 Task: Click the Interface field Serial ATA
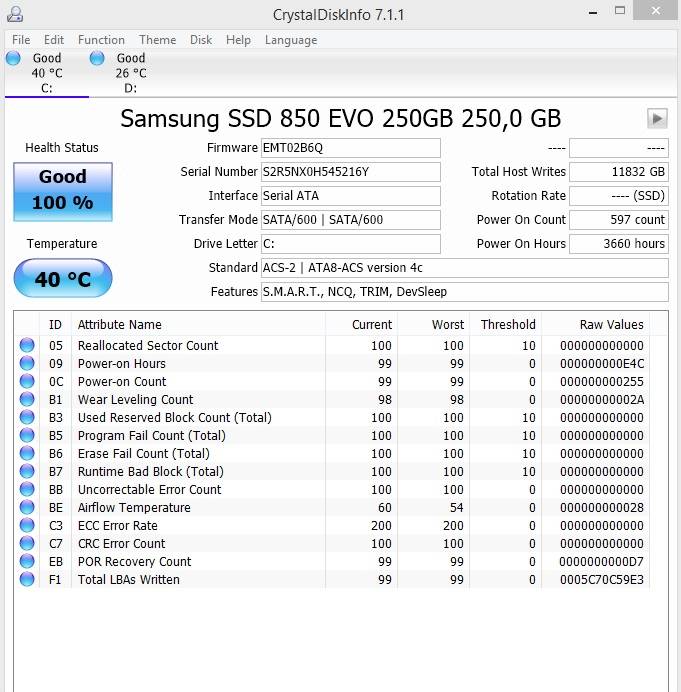click(350, 196)
